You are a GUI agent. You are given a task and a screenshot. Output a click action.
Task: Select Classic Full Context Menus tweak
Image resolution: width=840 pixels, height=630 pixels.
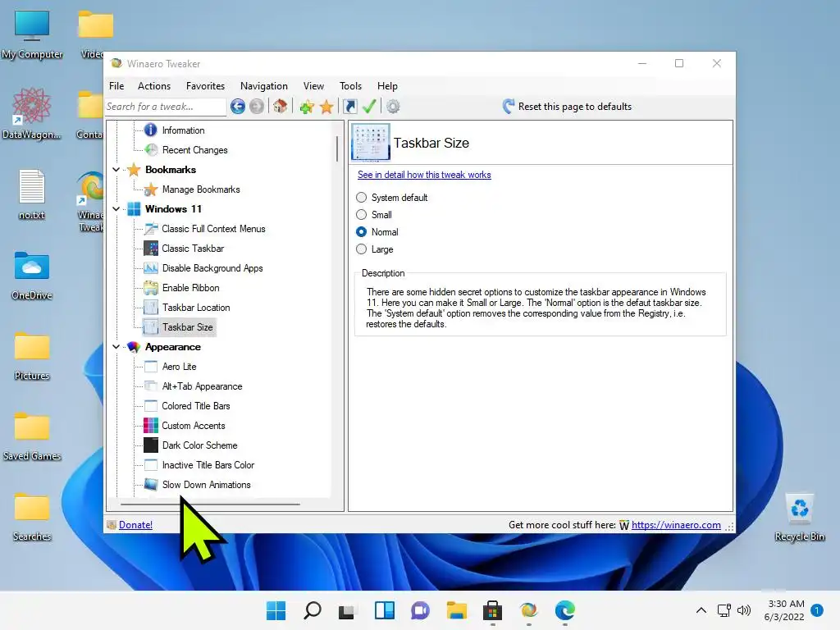(x=213, y=229)
